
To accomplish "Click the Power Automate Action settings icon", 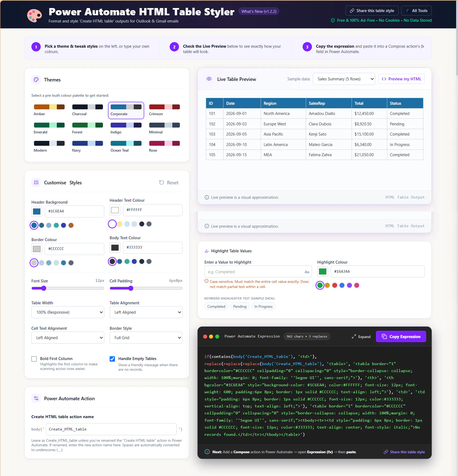I will click(x=36, y=398).
